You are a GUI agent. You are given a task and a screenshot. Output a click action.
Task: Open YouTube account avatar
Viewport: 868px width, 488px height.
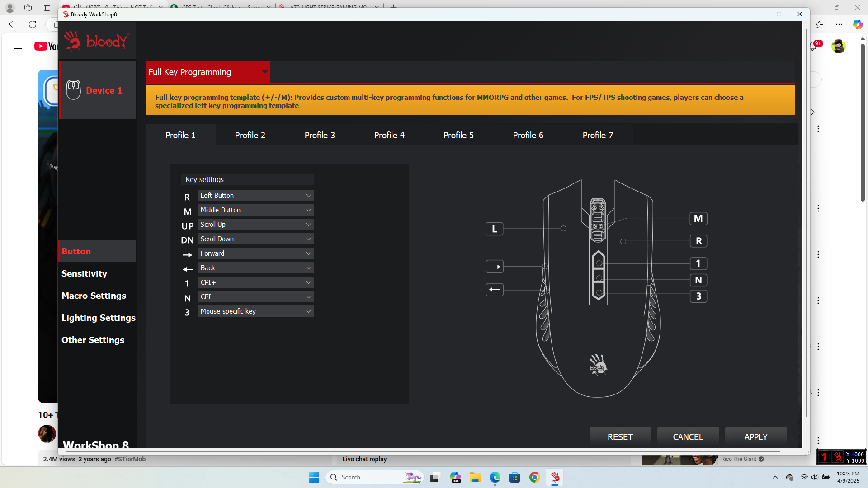pos(838,46)
